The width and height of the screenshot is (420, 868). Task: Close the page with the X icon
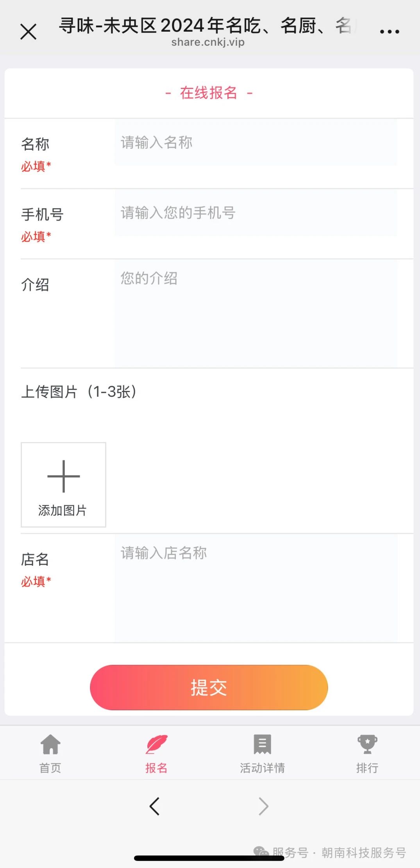coord(28,32)
